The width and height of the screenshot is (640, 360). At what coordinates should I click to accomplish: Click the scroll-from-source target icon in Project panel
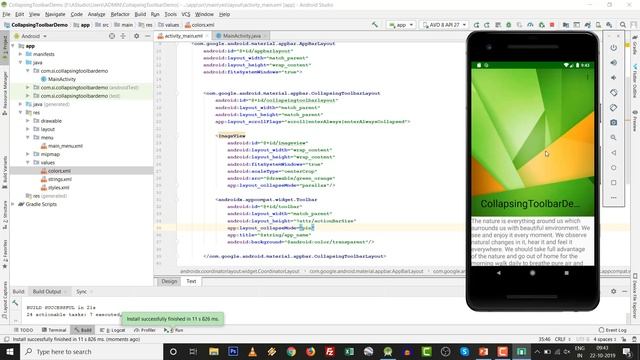(x=112, y=36)
